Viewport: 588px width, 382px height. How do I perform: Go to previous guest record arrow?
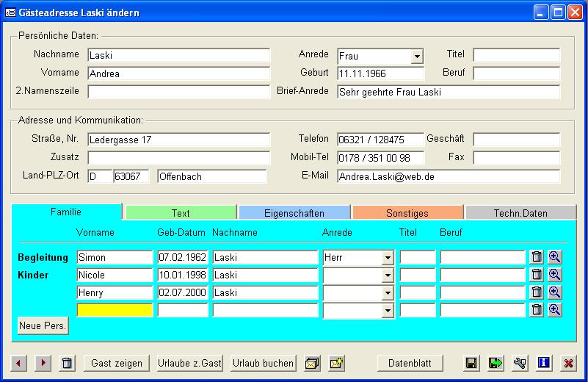coord(19,363)
